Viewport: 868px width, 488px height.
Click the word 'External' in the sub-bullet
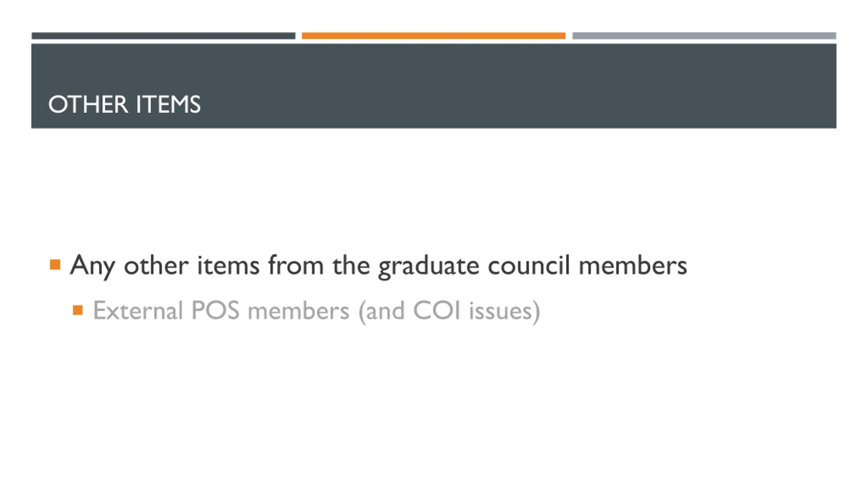pyautogui.click(x=138, y=310)
